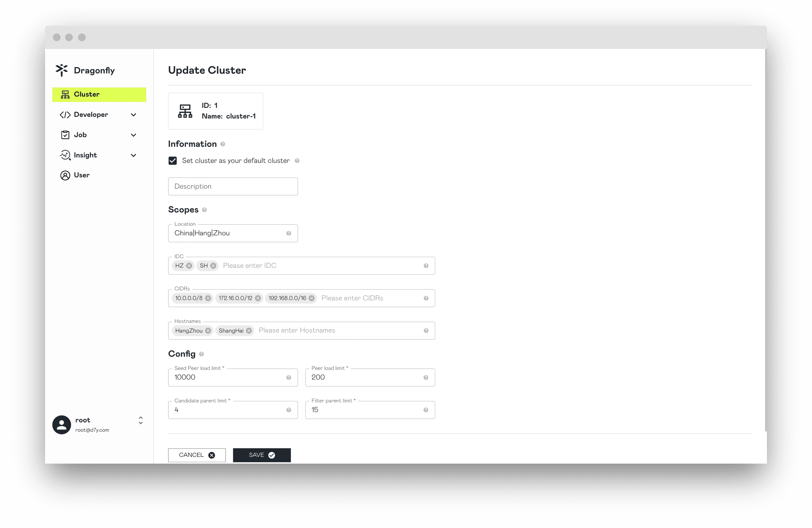Viewport: 812px width, 528px height.
Task: Click the Description input field
Action: point(233,186)
